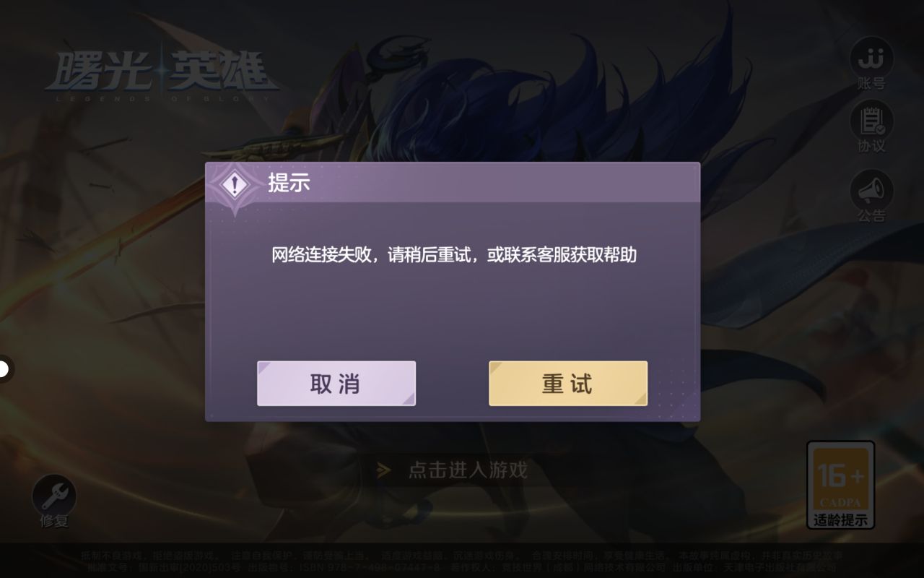
Task: Tap the white floating dot on left edge
Action: point(4,369)
